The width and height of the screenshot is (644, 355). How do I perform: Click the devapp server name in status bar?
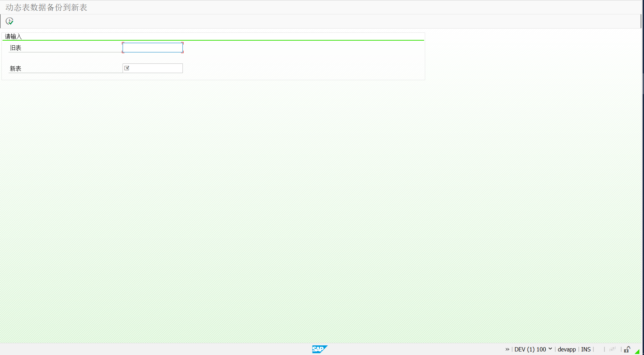click(x=567, y=349)
